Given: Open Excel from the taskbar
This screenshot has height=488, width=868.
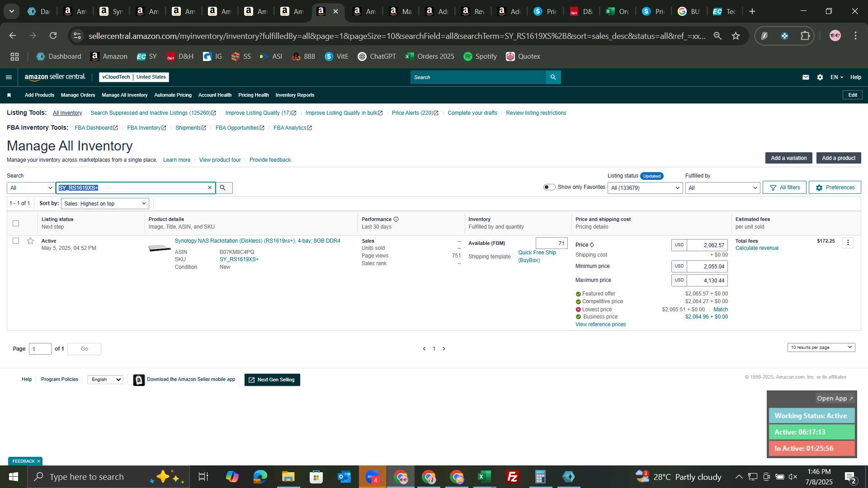Looking at the screenshot, I should pos(484,477).
